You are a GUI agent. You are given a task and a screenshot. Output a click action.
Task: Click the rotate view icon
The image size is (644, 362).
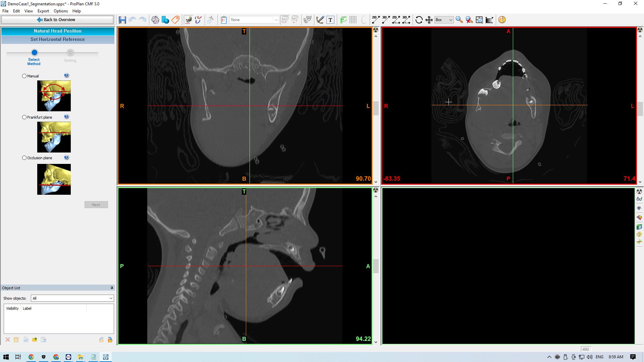coord(419,20)
